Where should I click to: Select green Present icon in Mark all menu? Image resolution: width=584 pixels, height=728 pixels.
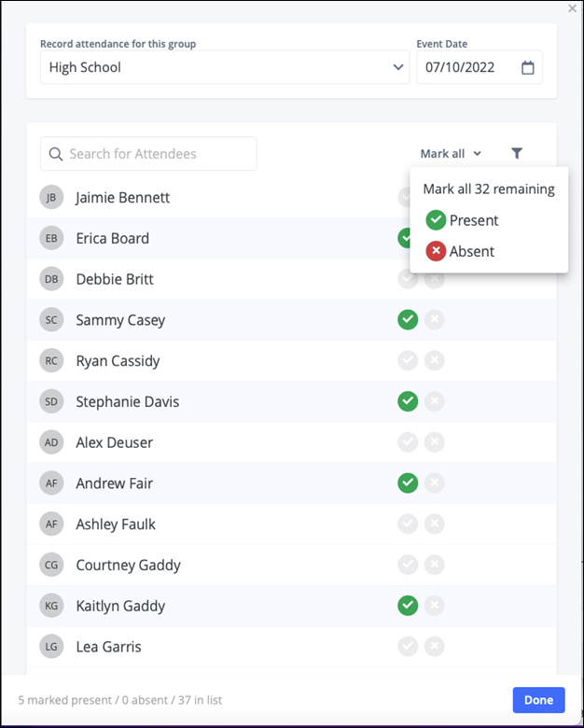pyautogui.click(x=436, y=220)
